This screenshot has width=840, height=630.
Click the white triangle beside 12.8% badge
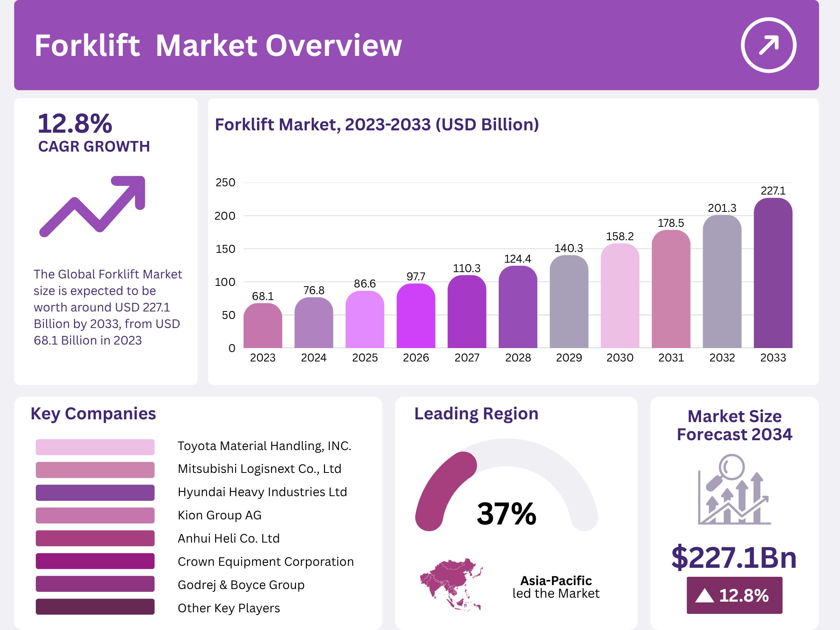(704, 595)
